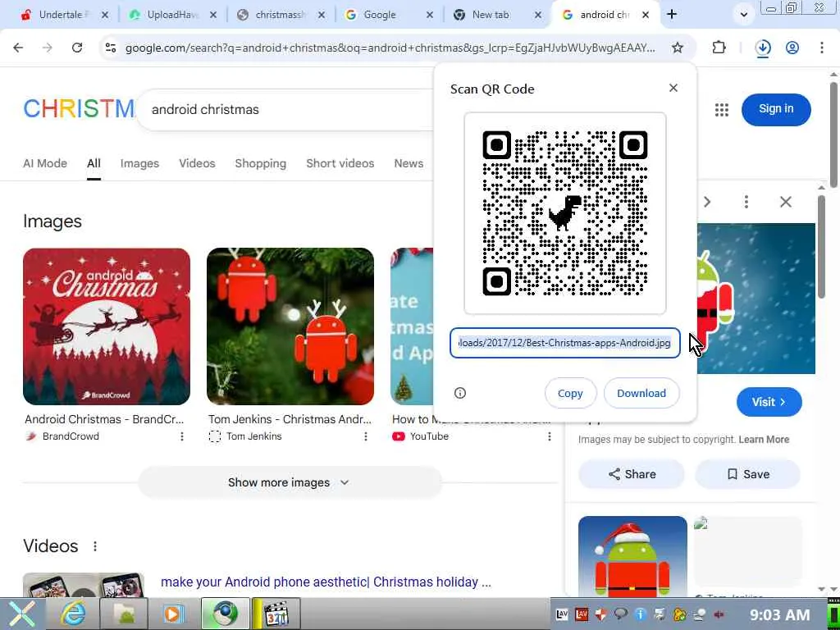Download the QR code

pyautogui.click(x=641, y=393)
